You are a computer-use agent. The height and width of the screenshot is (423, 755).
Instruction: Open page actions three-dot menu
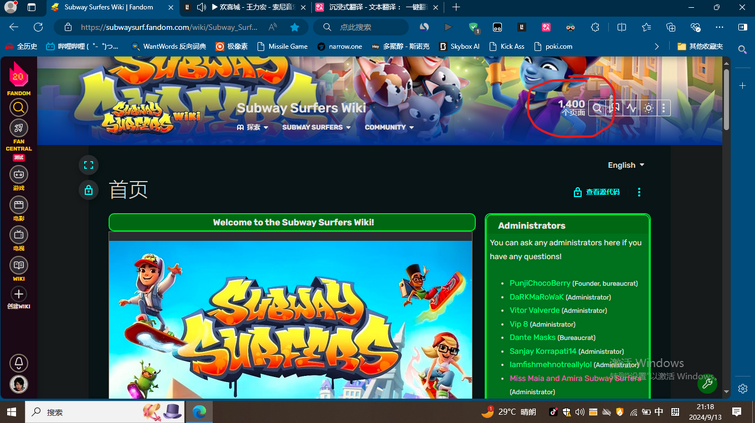(x=639, y=192)
